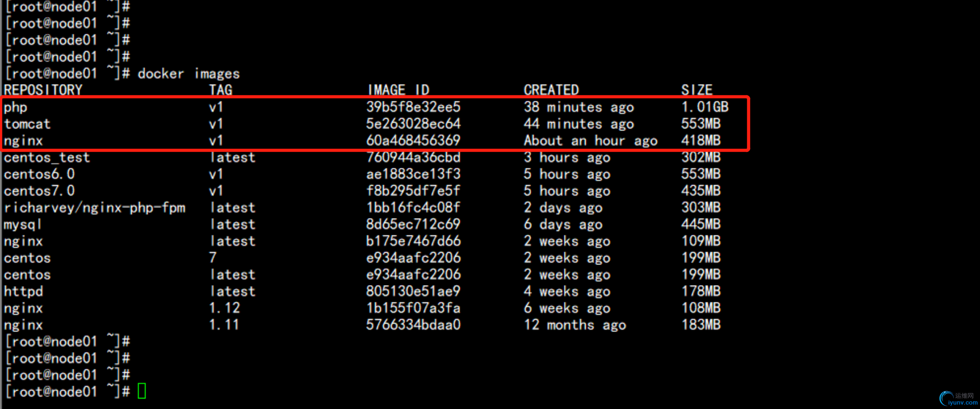Click the 'latest' tag in the httpd row
This screenshot has width=980, height=409.
tap(232, 292)
